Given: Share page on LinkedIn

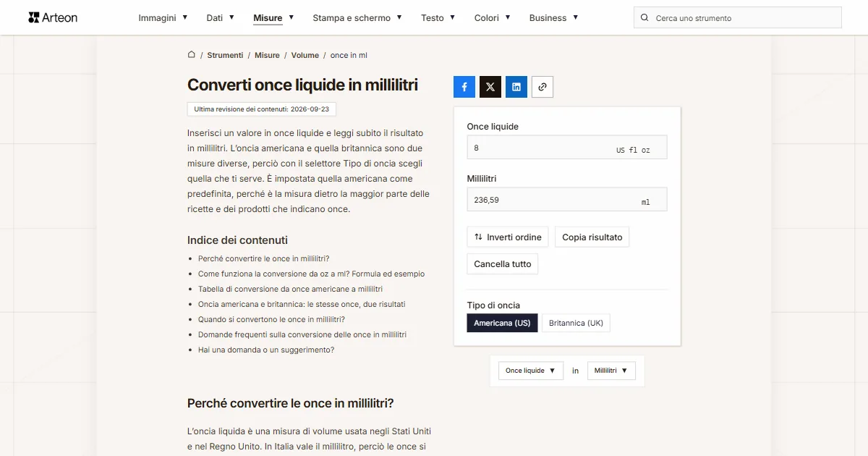Looking at the screenshot, I should [x=516, y=87].
